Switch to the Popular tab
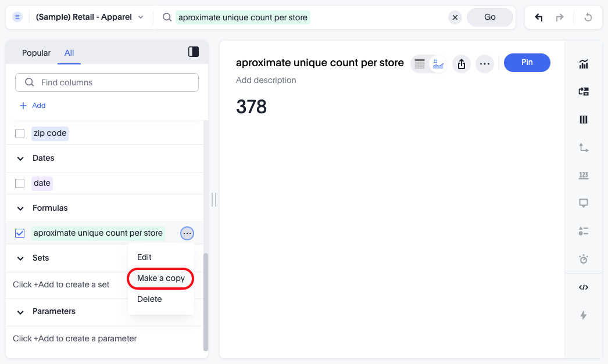The width and height of the screenshot is (608, 364). click(x=36, y=53)
